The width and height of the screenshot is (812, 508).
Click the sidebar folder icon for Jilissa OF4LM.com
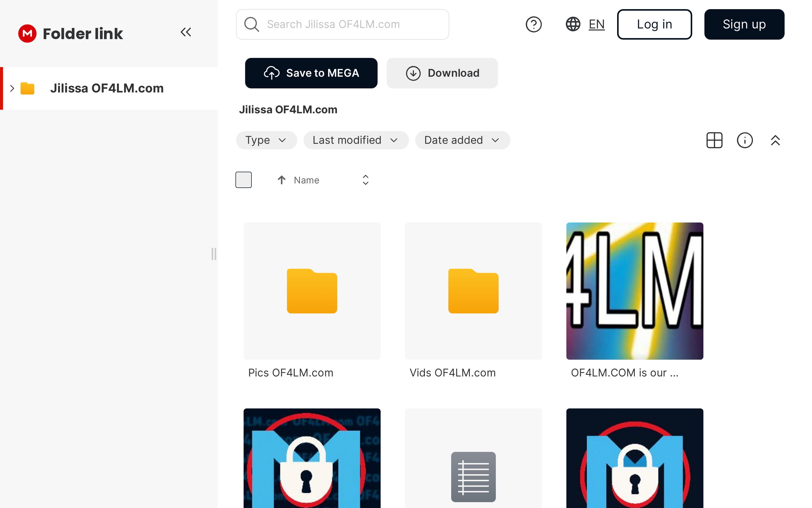tap(27, 88)
